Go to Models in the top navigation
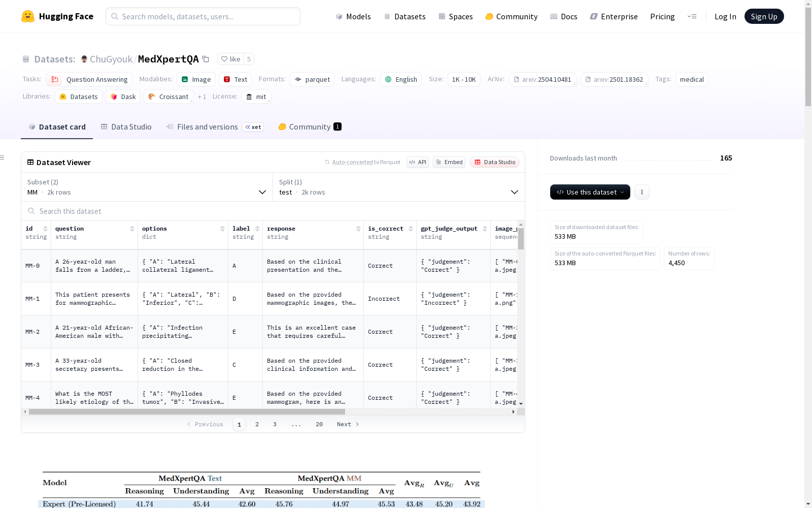The width and height of the screenshot is (812, 508). tap(353, 16)
